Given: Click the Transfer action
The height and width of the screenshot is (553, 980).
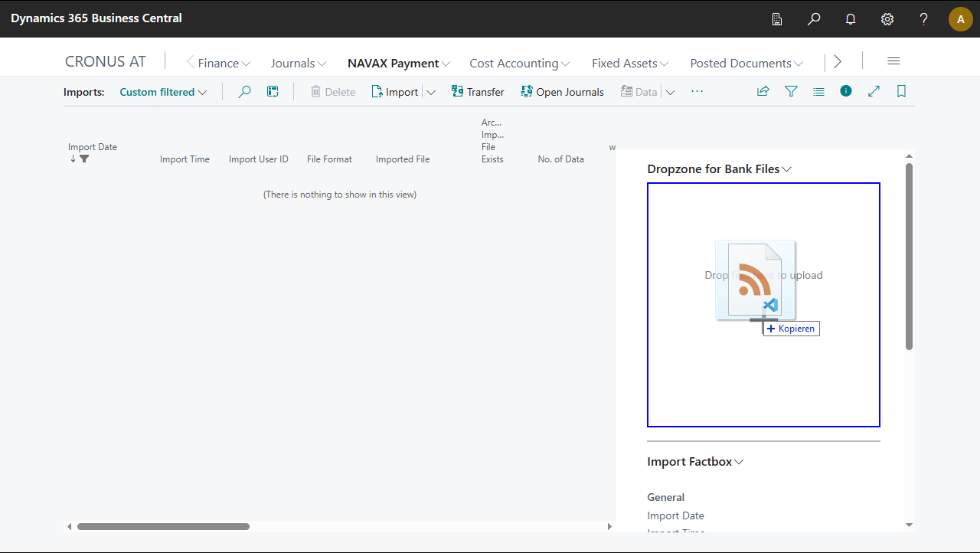Looking at the screenshot, I should (x=478, y=92).
